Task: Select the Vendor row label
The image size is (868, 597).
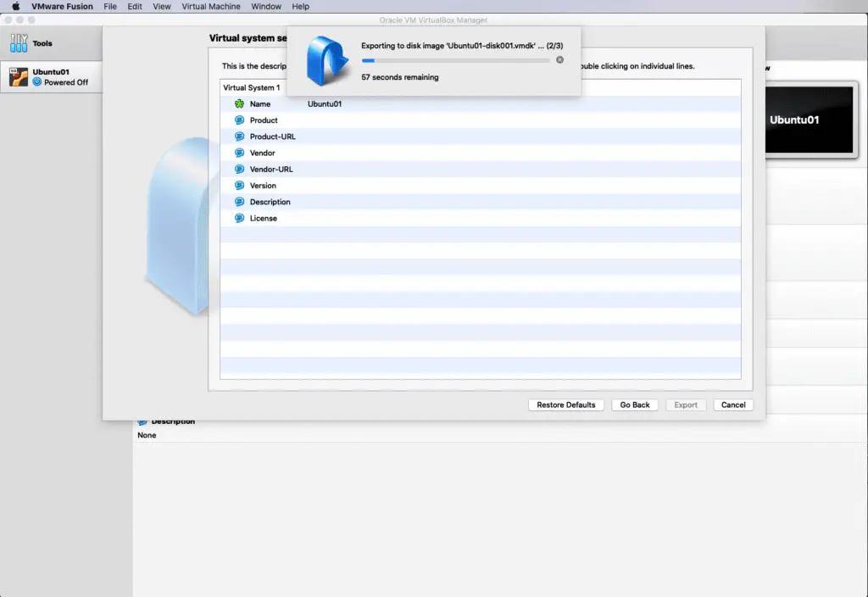Action: coord(263,153)
